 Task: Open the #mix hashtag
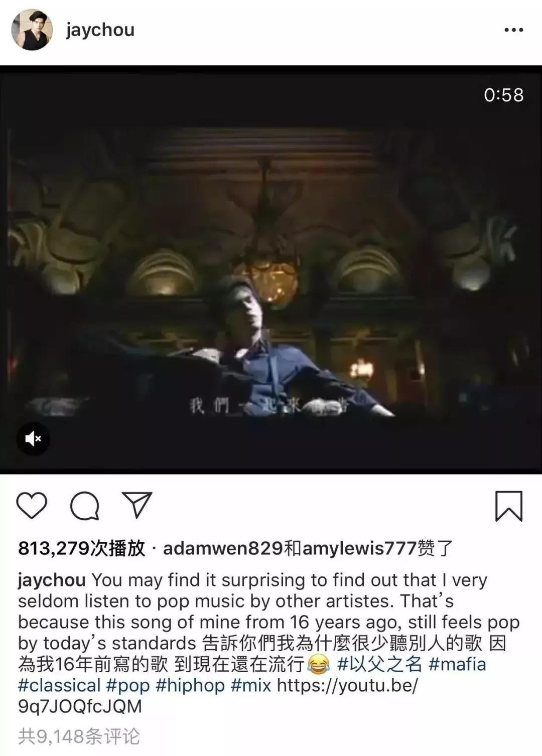click(251, 685)
